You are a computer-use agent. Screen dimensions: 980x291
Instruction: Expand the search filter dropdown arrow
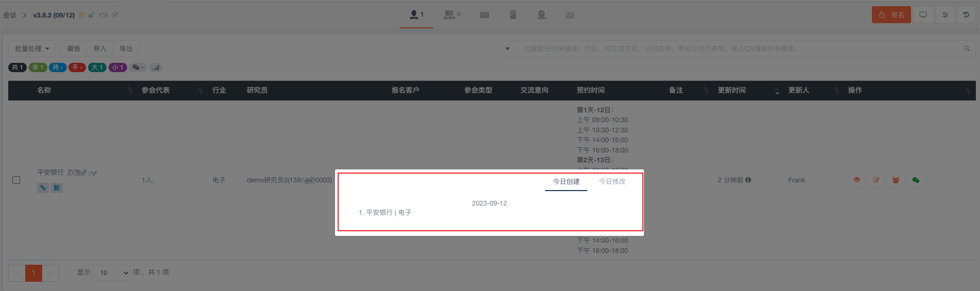pyautogui.click(x=507, y=49)
